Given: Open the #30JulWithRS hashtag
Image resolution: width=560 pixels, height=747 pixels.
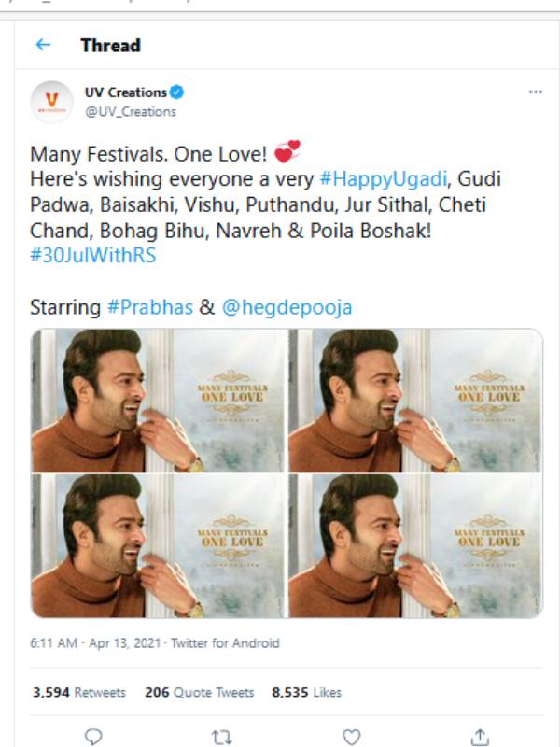Looking at the screenshot, I should tap(92, 255).
